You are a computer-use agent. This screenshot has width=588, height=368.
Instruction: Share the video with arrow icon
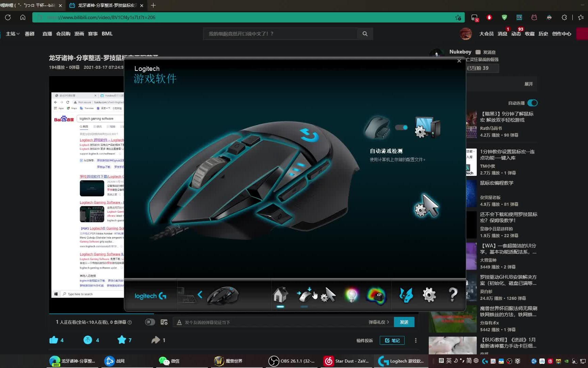coord(156,340)
